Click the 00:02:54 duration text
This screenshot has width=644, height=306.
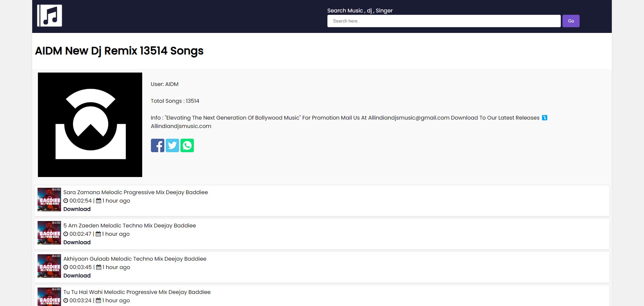[80, 201]
